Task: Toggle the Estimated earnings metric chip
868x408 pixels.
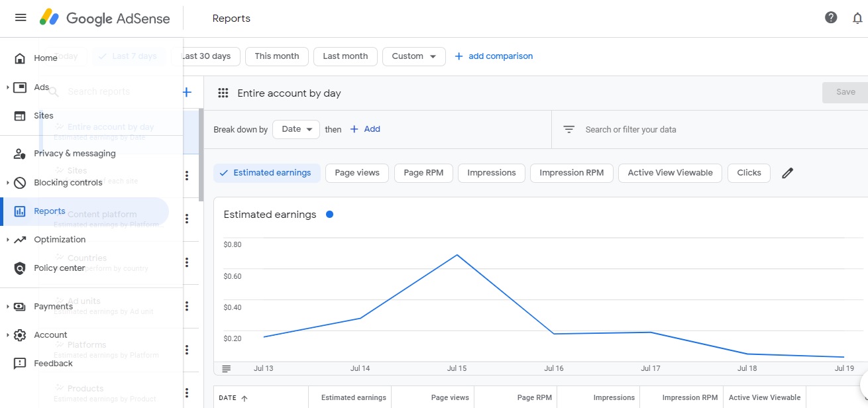Action: [266, 173]
